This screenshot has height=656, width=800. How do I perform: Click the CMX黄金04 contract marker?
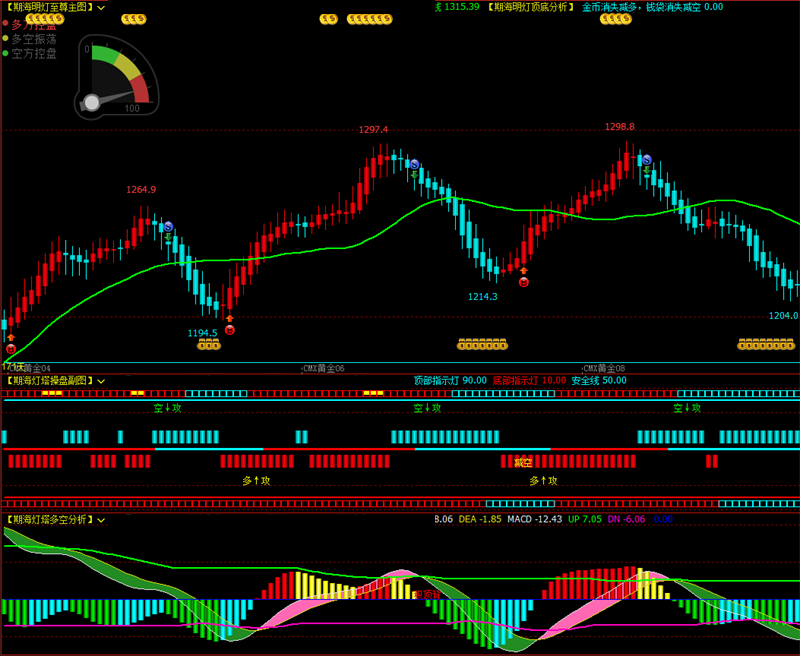[x=31, y=368]
